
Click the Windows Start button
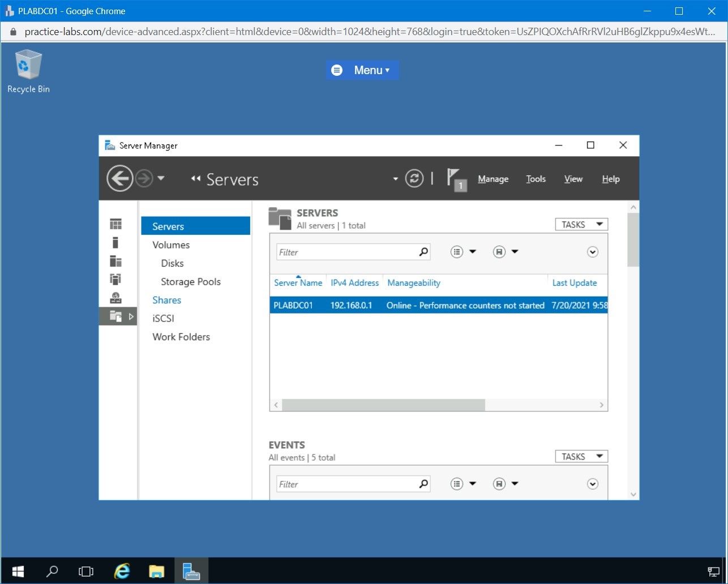[18, 571]
